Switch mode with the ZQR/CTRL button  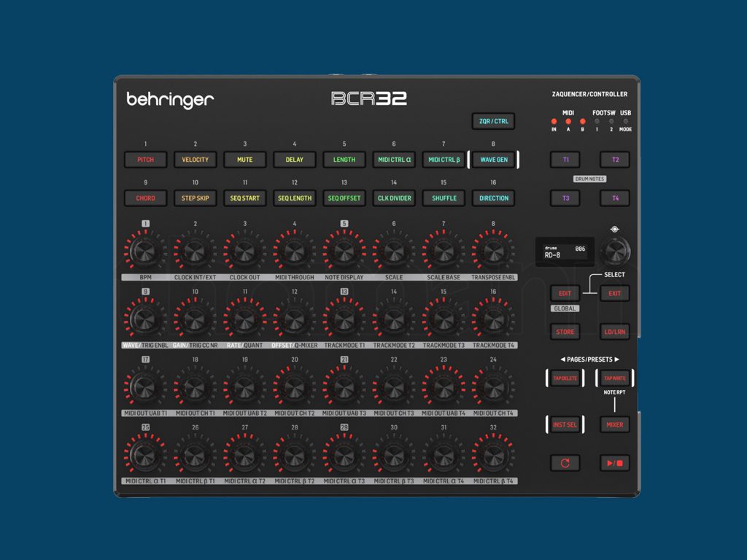(494, 121)
